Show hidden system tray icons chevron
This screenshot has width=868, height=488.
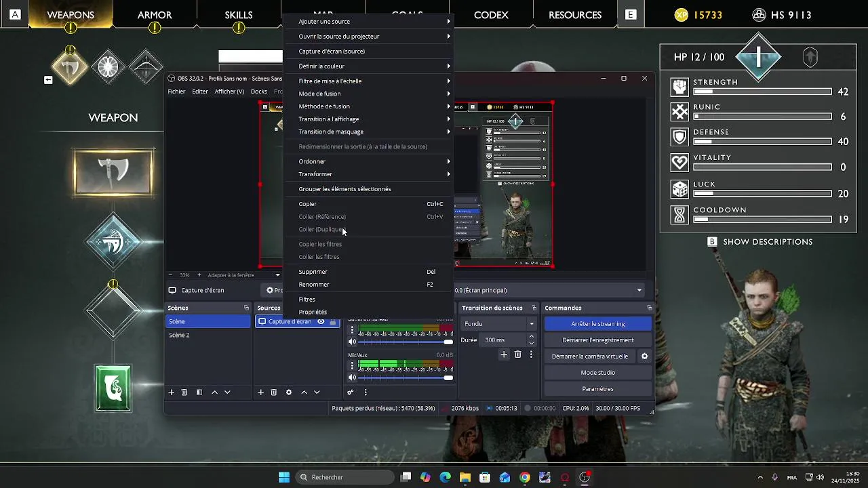[x=760, y=477]
